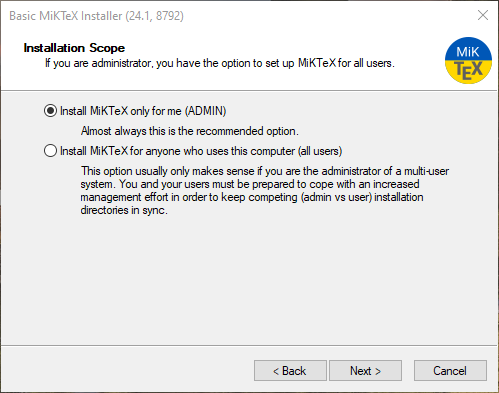Proceed with the Next > button

(x=365, y=371)
